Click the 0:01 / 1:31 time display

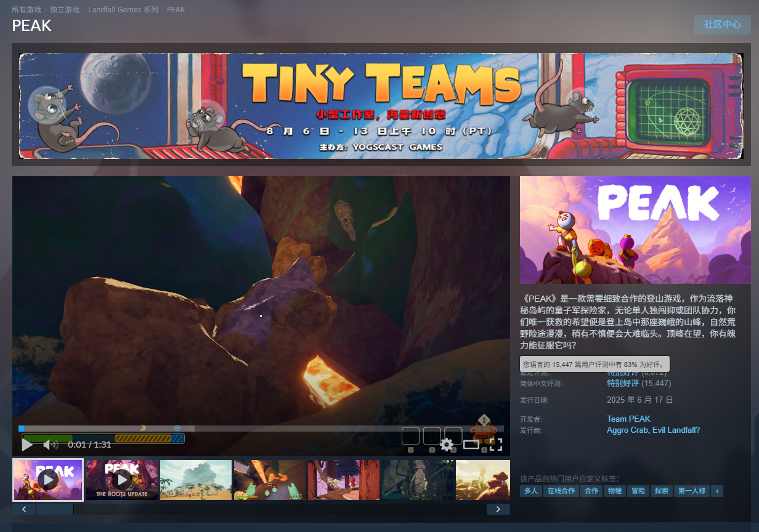pyautogui.click(x=89, y=445)
